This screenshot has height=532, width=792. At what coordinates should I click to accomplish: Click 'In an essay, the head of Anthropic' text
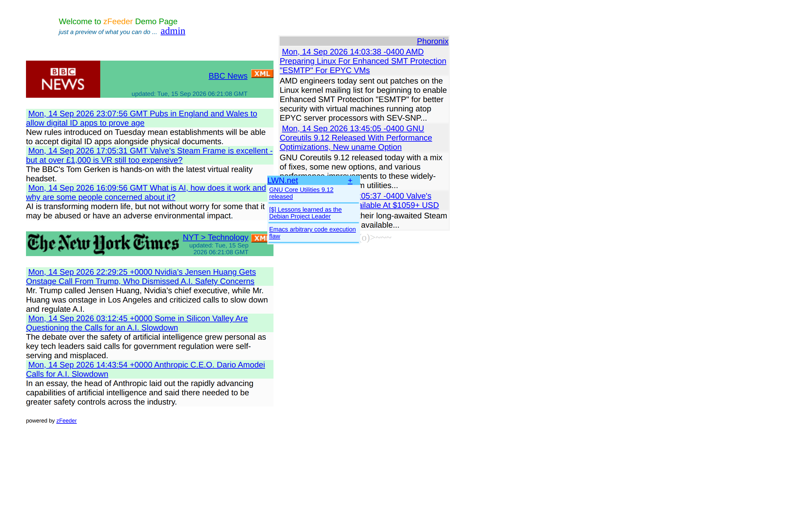pos(140,393)
